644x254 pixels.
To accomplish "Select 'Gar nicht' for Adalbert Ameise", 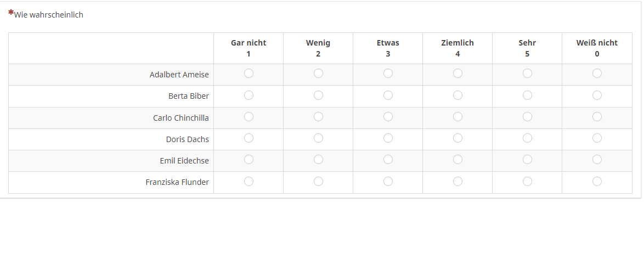I will [248, 74].
